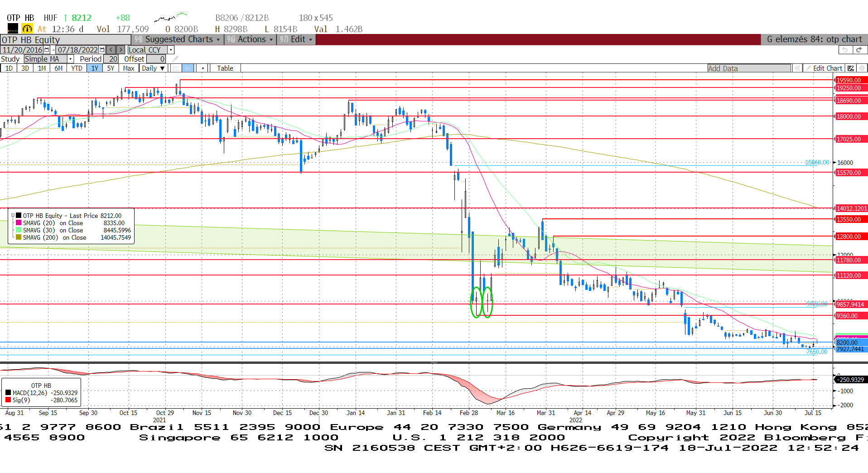The image size is (868, 473).
Task: Click magenta SMAVG (20) legend swatch
Action: pyautogui.click(x=19, y=223)
